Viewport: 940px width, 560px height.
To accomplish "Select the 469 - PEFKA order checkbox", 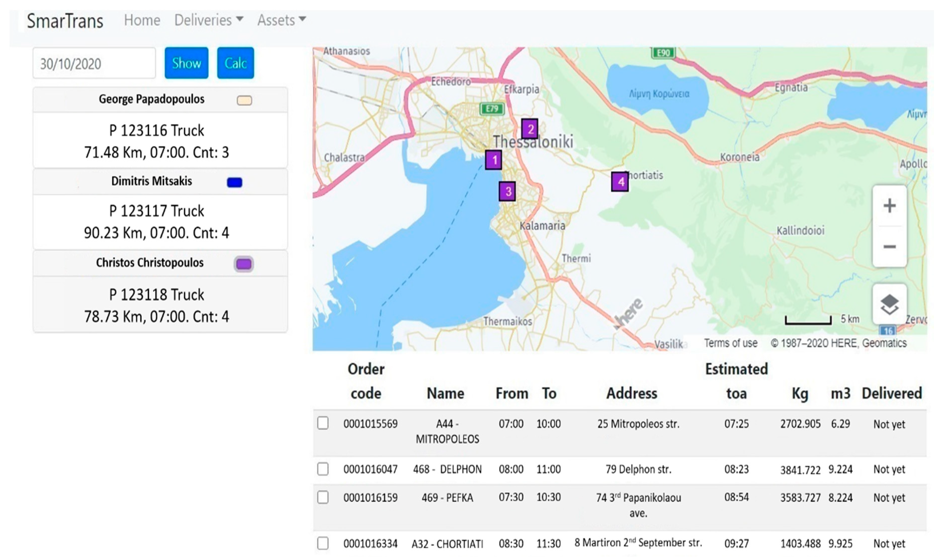I will 323,497.
